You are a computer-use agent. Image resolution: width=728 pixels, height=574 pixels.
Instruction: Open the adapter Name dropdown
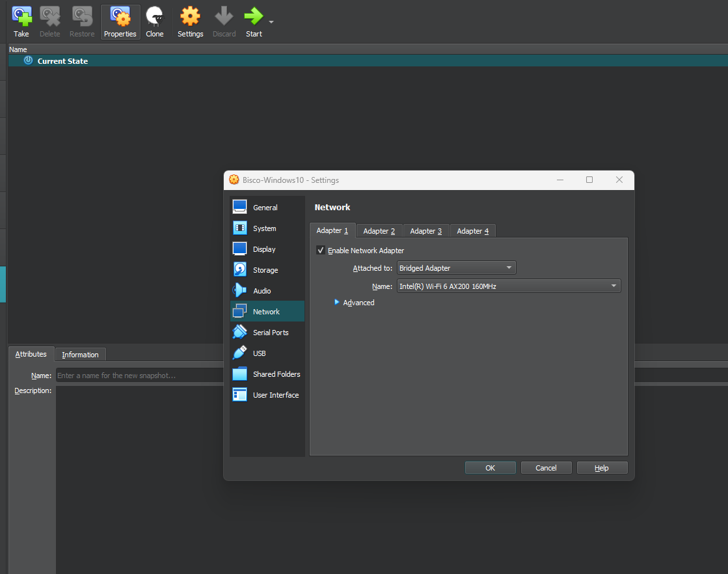pyautogui.click(x=508, y=286)
